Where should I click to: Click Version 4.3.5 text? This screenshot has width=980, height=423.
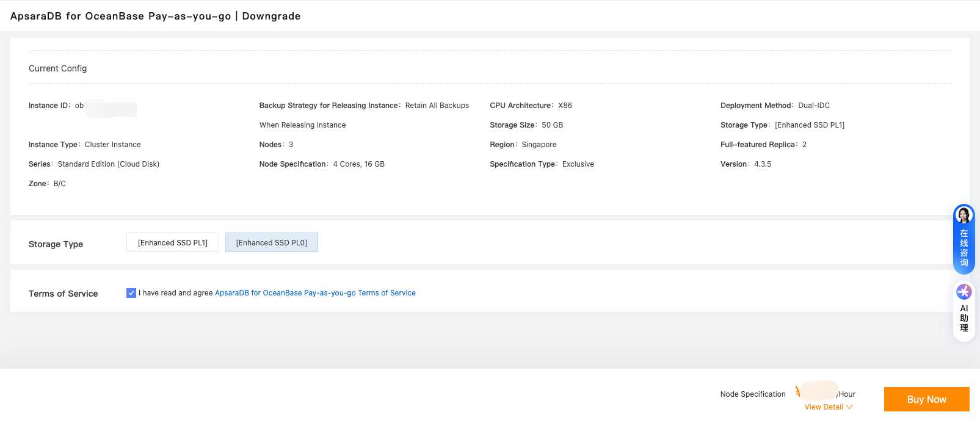(746, 164)
